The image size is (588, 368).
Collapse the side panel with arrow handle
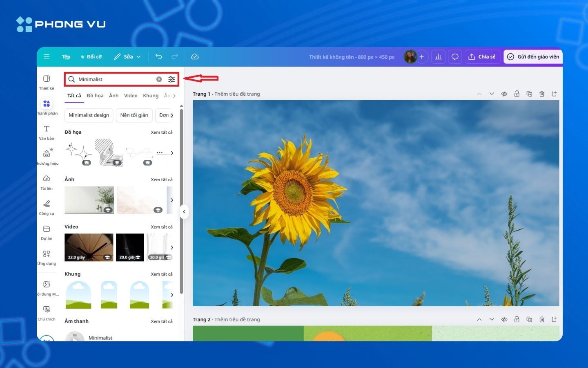(x=184, y=211)
